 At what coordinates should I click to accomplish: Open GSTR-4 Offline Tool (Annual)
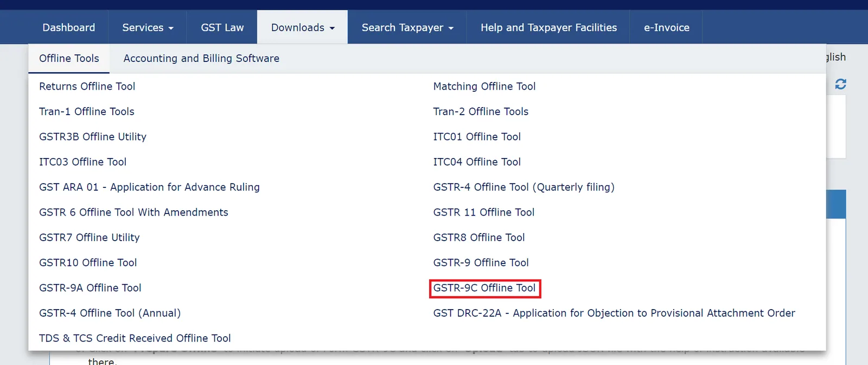pos(110,313)
